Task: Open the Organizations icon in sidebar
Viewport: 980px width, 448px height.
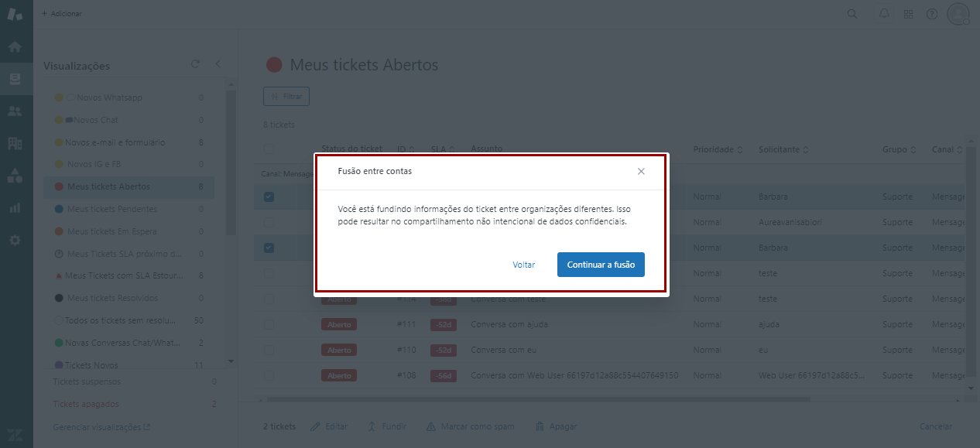Action: [x=15, y=143]
